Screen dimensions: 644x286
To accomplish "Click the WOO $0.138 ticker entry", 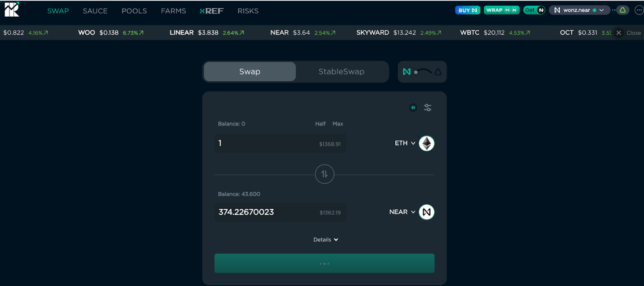I will click(111, 33).
